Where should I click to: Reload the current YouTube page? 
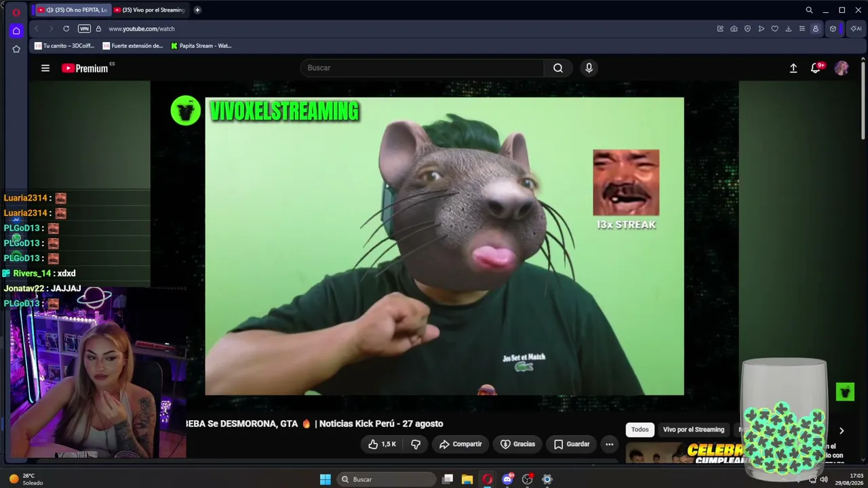coord(66,28)
